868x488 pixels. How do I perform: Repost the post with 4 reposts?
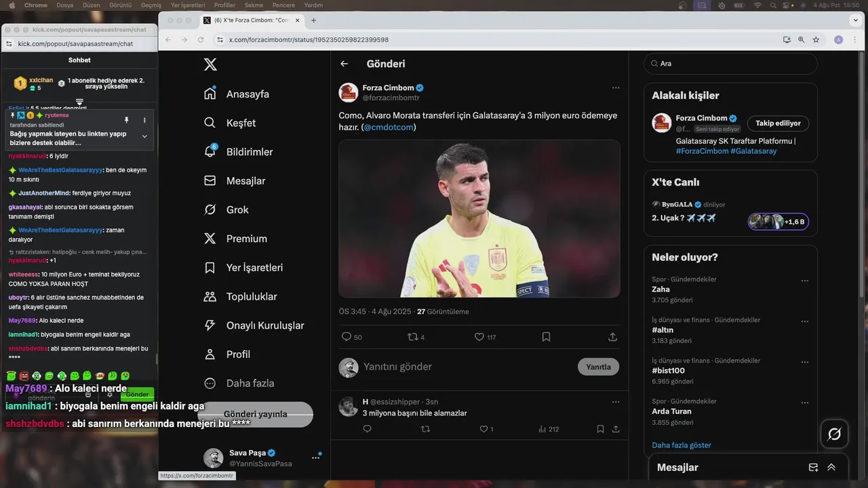(x=412, y=337)
